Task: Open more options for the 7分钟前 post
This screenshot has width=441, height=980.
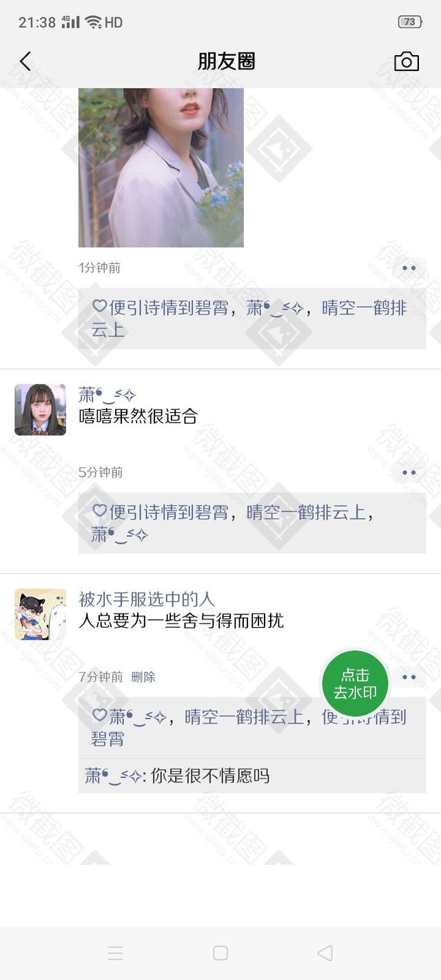Action: click(x=409, y=677)
